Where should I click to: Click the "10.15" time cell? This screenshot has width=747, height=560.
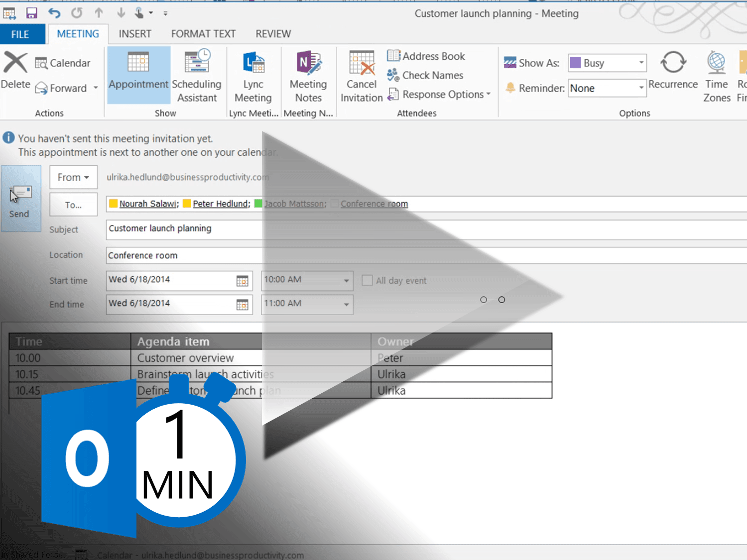tap(70, 374)
